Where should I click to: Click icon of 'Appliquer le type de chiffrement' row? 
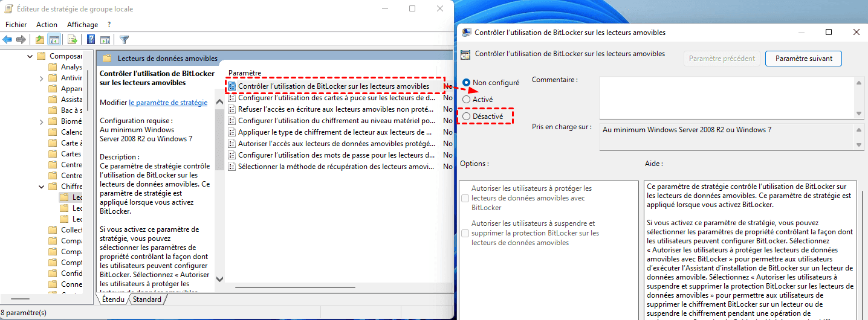pyautogui.click(x=232, y=132)
